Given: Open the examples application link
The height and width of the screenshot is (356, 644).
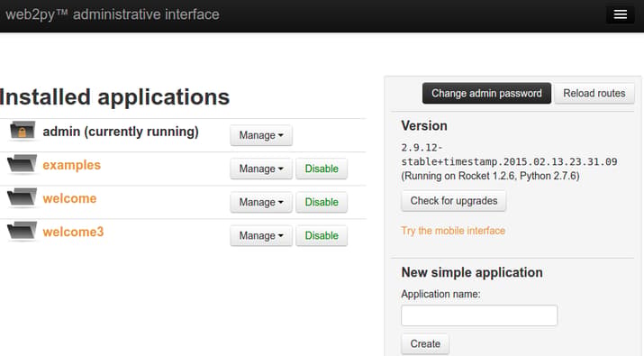Looking at the screenshot, I should pyautogui.click(x=71, y=165).
